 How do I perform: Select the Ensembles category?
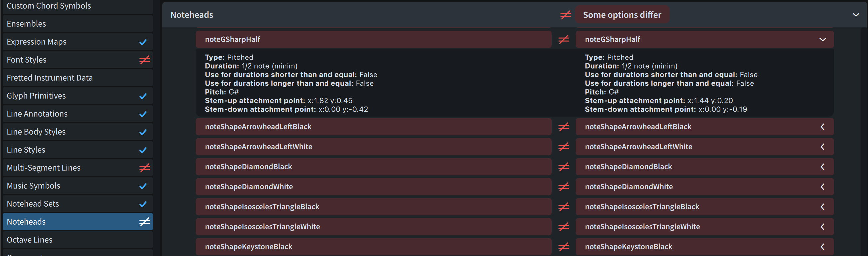pos(26,24)
